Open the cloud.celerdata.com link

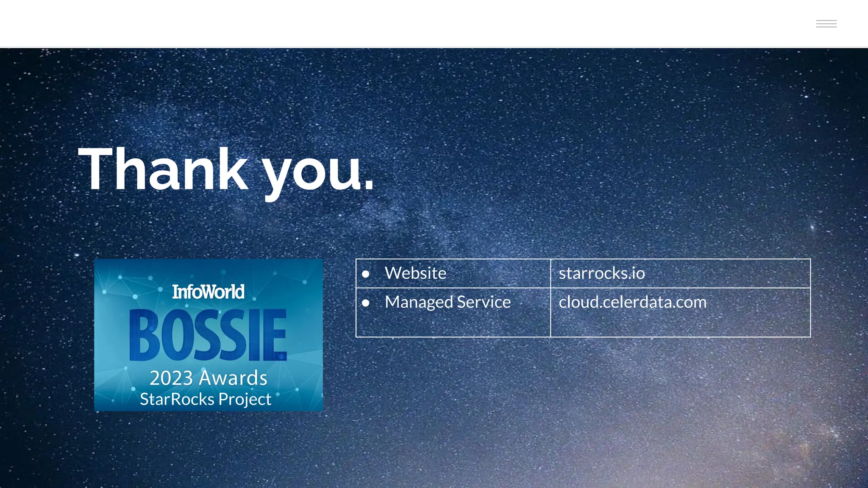[x=632, y=302]
